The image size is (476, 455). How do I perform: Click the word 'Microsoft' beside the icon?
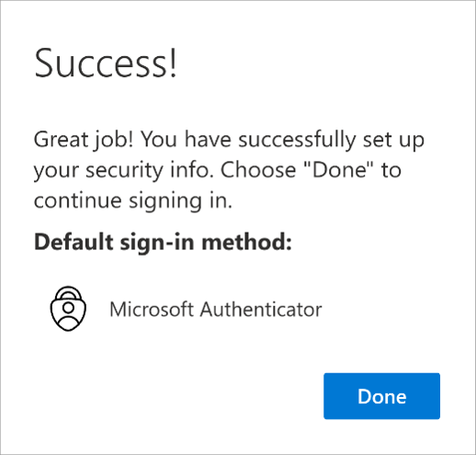pos(152,309)
